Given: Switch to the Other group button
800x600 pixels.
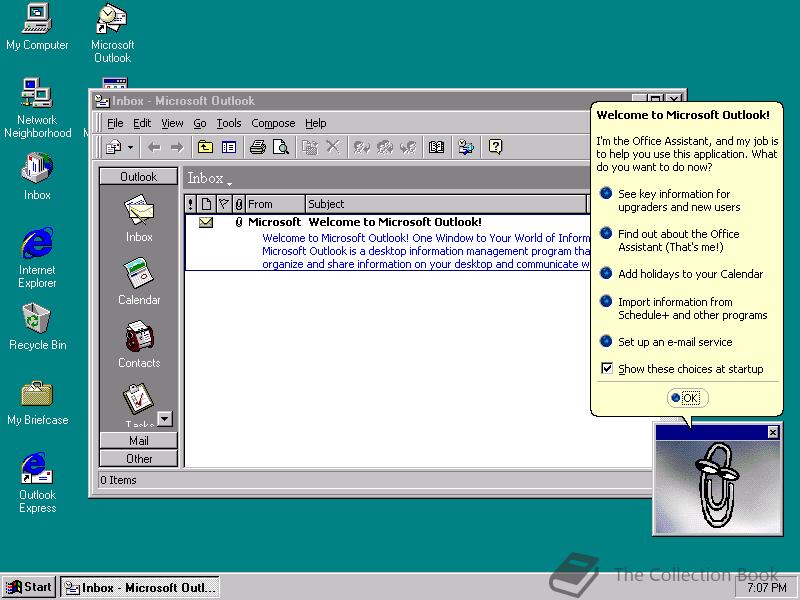Looking at the screenshot, I should tap(139, 459).
